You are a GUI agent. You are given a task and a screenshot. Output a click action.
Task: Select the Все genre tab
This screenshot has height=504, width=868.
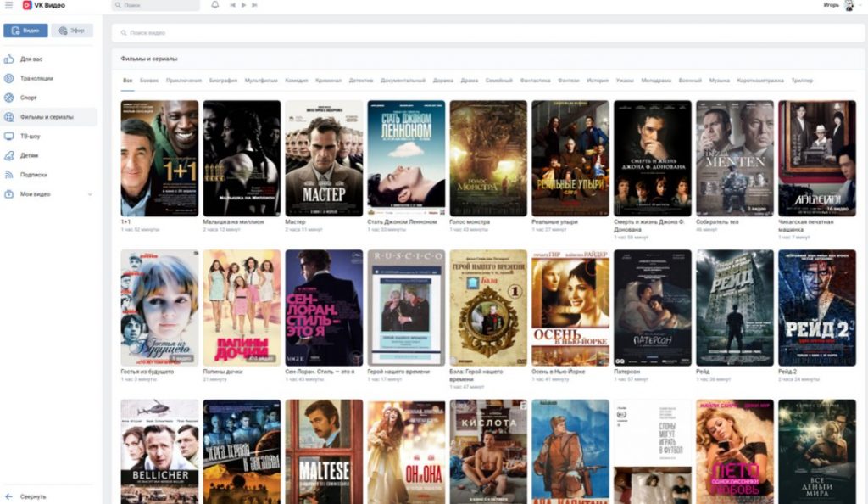point(127,81)
